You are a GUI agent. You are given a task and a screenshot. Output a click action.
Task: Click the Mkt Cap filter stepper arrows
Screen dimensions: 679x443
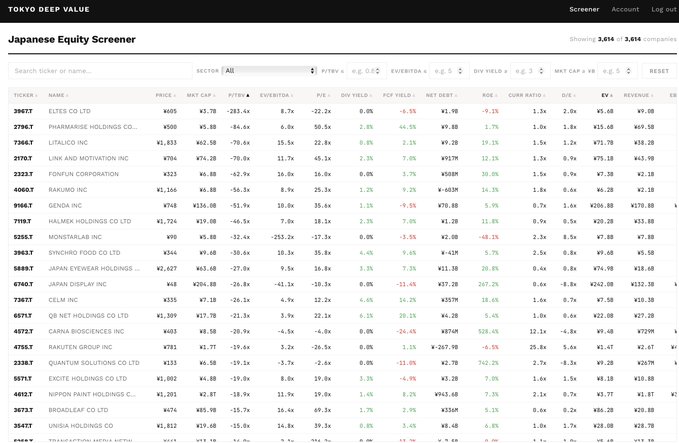628,71
